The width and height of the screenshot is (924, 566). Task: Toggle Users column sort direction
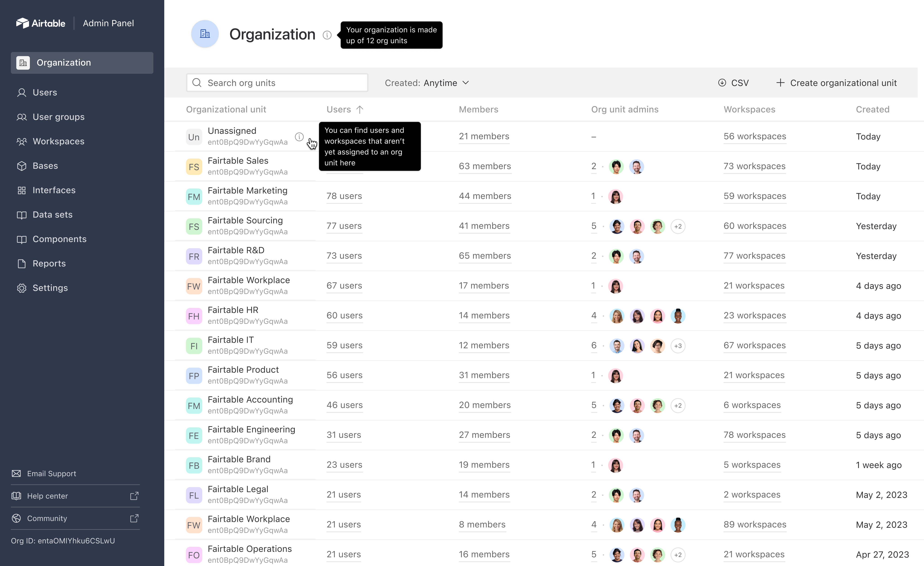(359, 109)
